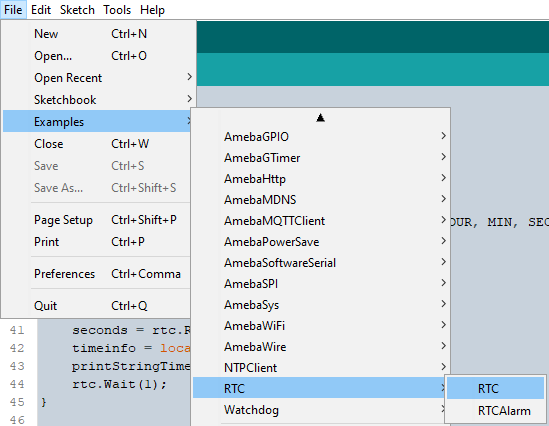Open the AmebaSys examples submenu
This screenshot has height=426, width=549.
point(320,305)
